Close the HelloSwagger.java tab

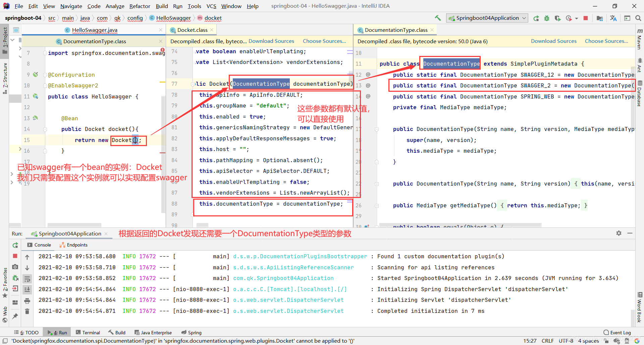161,30
